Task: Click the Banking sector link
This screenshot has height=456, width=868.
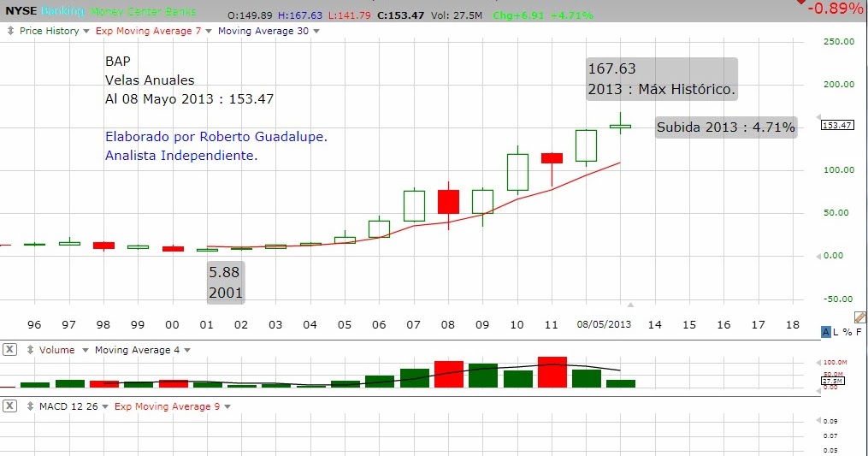Action: coord(63,11)
